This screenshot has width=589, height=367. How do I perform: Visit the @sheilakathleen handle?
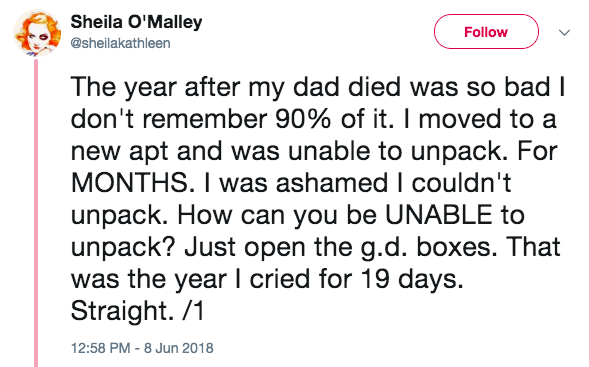[x=120, y=43]
